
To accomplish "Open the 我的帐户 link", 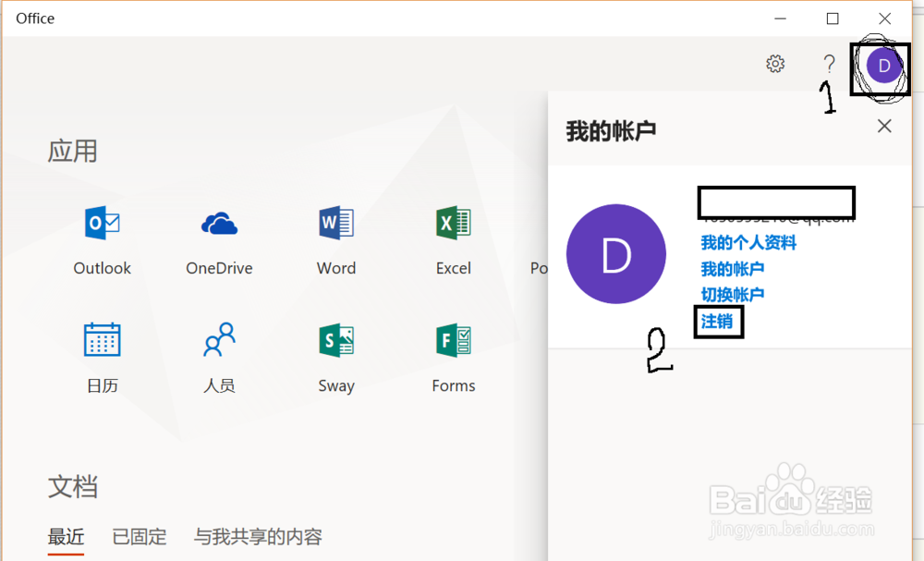I will click(733, 269).
